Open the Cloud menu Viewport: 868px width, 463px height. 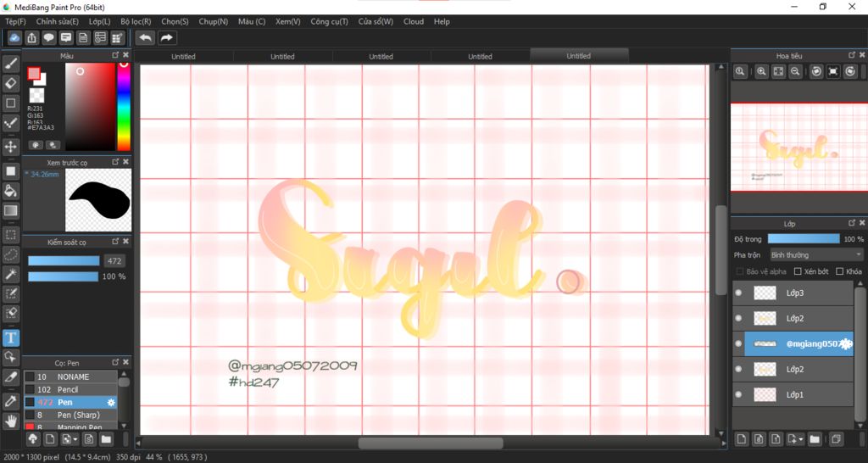(414, 21)
